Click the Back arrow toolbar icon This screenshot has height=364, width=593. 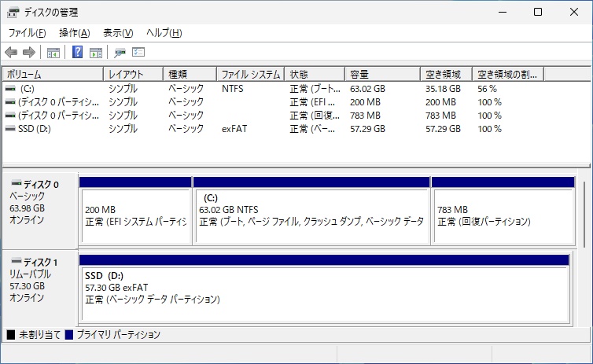click(x=11, y=52)
